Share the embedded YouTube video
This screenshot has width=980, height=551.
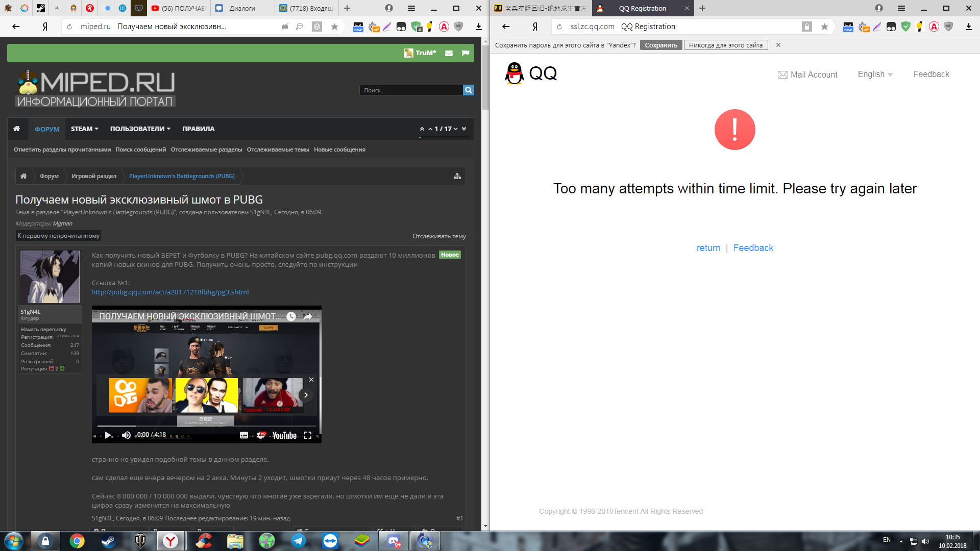(308, 316)
